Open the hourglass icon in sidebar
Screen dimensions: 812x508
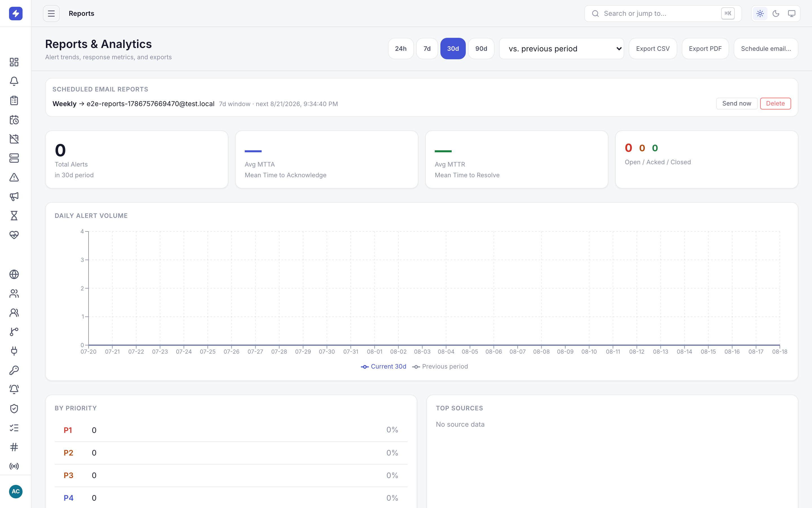pyautogui.click(x=14, y=215)
